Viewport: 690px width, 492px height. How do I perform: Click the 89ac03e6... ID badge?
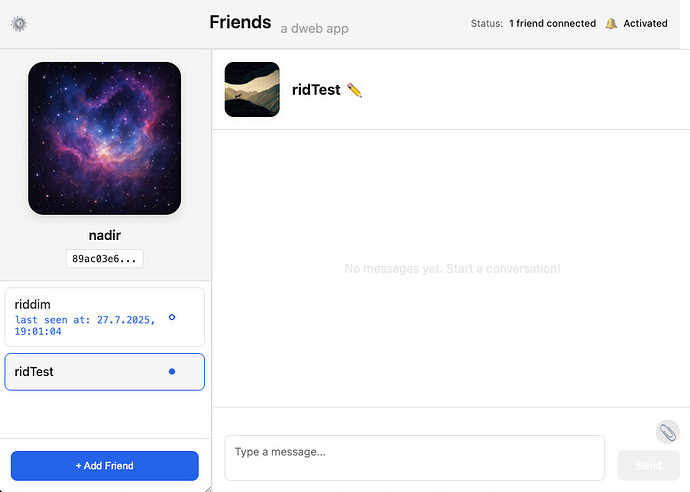click(x=104, y=259)
